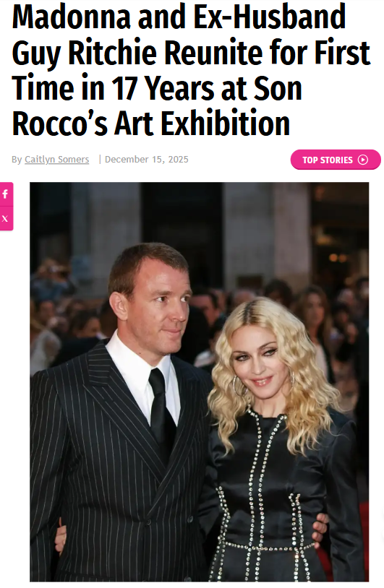Click "Madonna" in the headline

[x=72, y=17]
